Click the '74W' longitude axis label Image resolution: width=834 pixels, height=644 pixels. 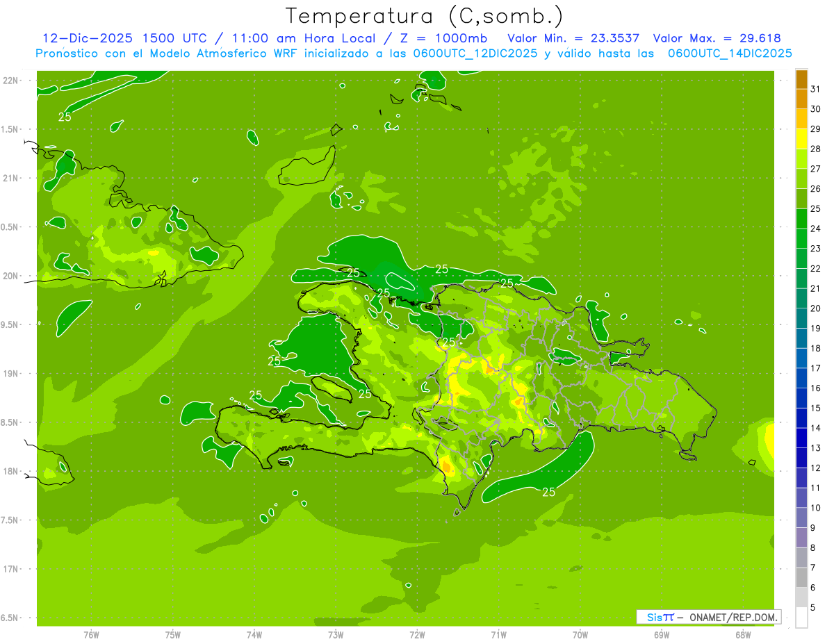pyautogui.click(x=254, y=635)
